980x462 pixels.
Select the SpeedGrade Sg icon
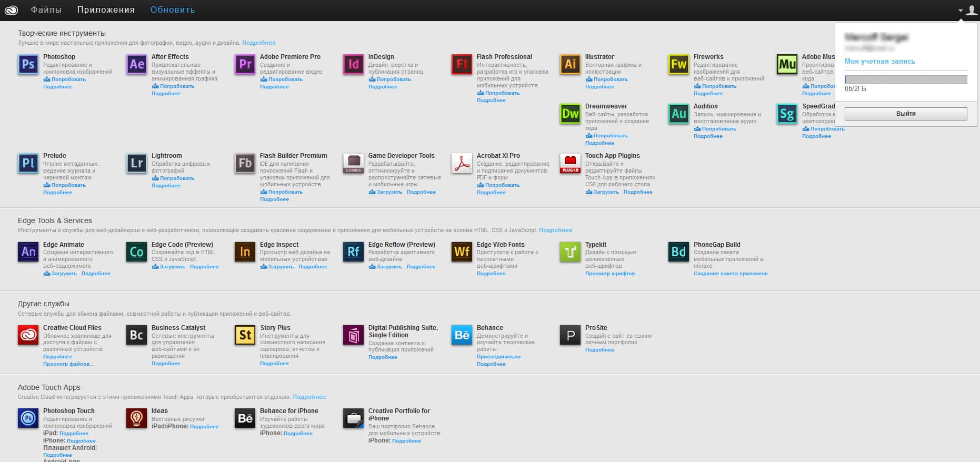[787, 114]
